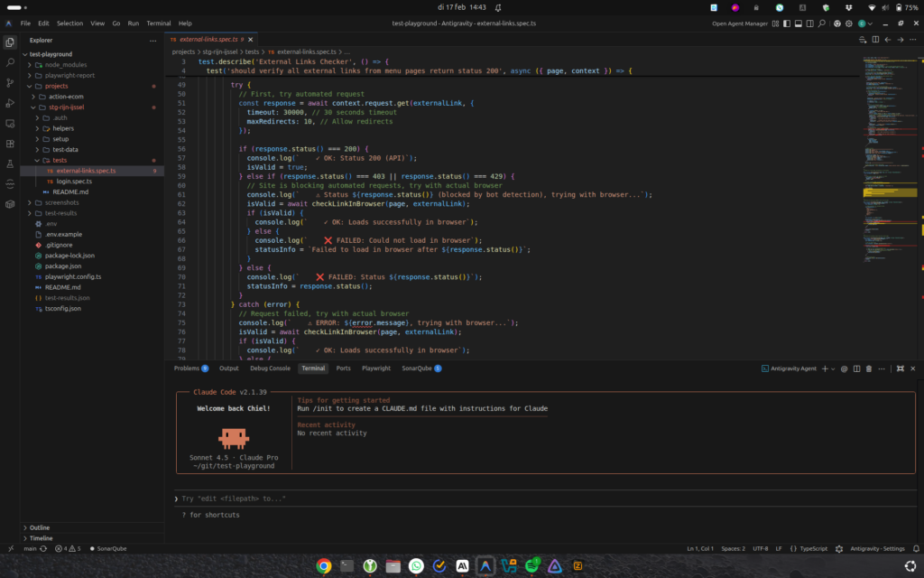Open notifications bell in status bar

click(914, 548)
